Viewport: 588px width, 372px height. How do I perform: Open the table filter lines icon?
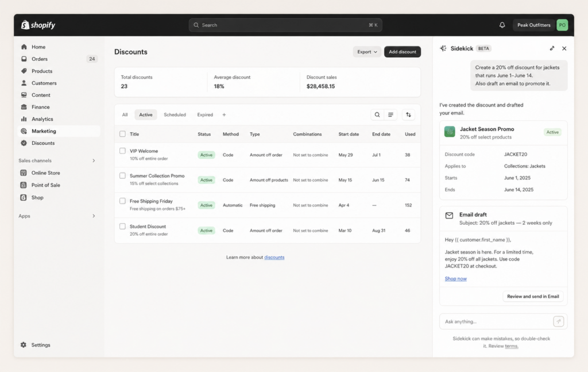(x=390, y=115)
